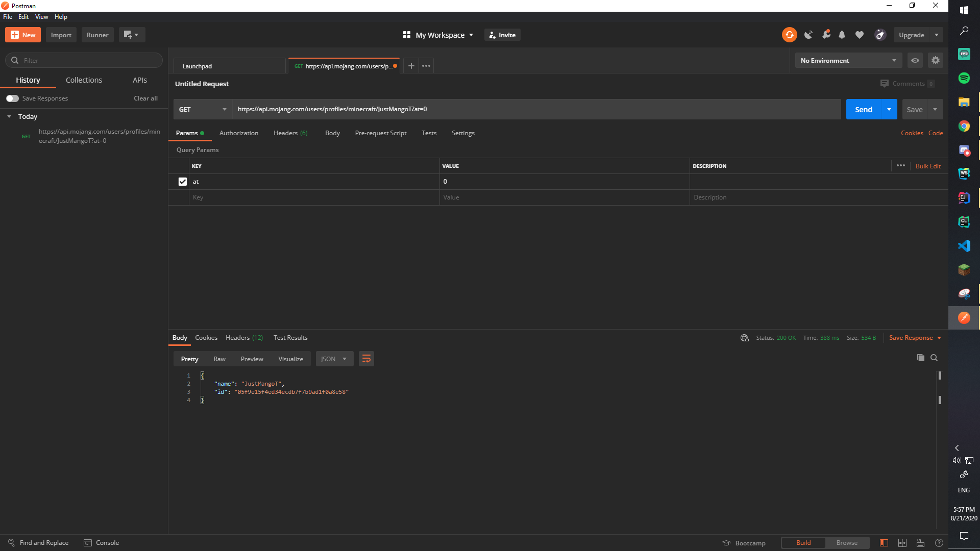
Task: Copy response body with copy icon
Action: 920,358
